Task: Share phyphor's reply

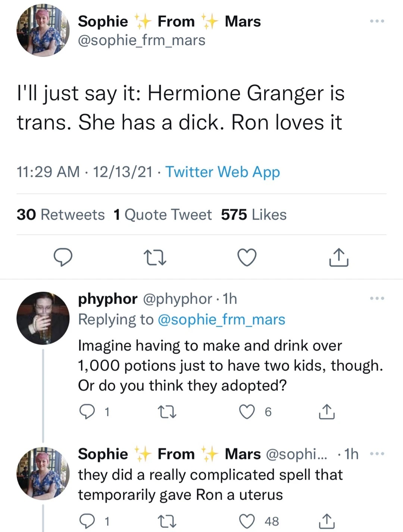Action: tap(327, 412)
